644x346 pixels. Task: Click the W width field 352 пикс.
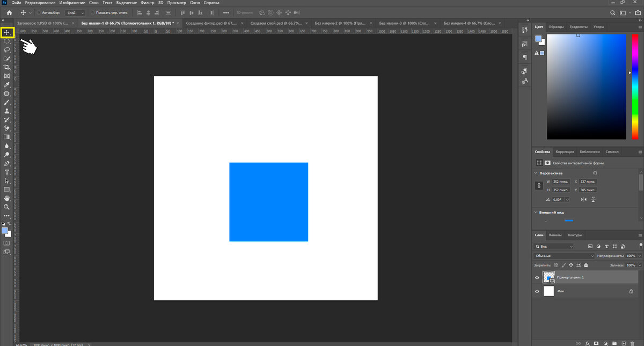tap(561, 182)
